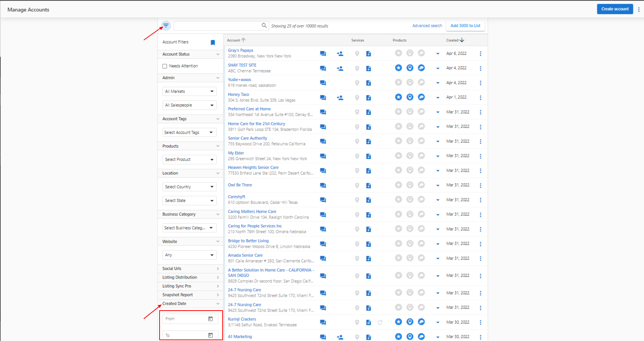Viewport: 644px width, 341px height.
Task: Collapse the Created Date filter section
Action: [x=191, y=303]
